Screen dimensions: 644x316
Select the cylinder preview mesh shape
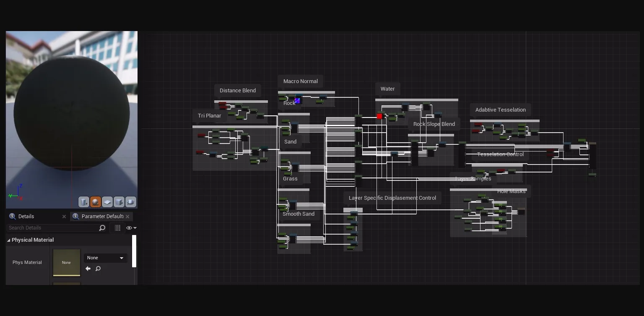pyautogui.click(x=84, y=202)
